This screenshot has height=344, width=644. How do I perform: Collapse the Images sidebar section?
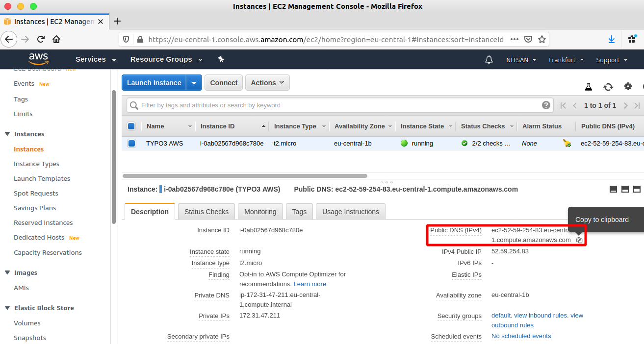coord(7,272)
